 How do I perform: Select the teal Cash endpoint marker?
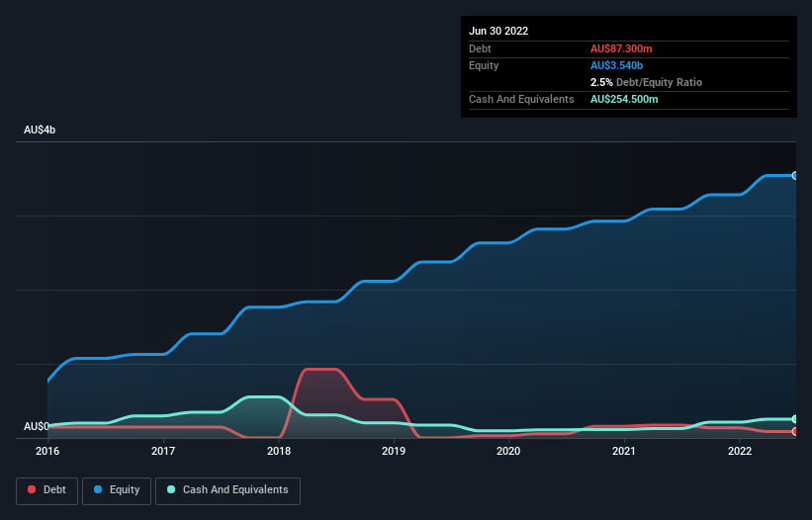coord(794,419)
